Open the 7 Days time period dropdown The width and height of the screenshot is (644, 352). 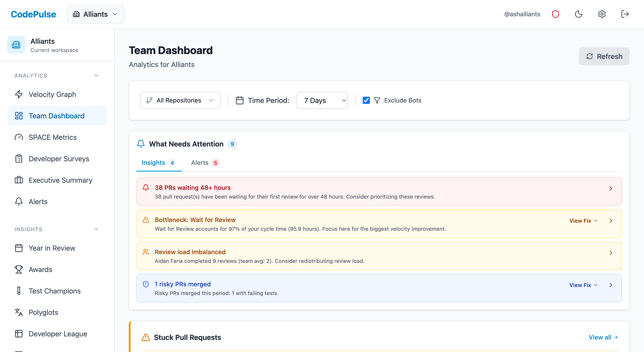click(x=322, y=100)
